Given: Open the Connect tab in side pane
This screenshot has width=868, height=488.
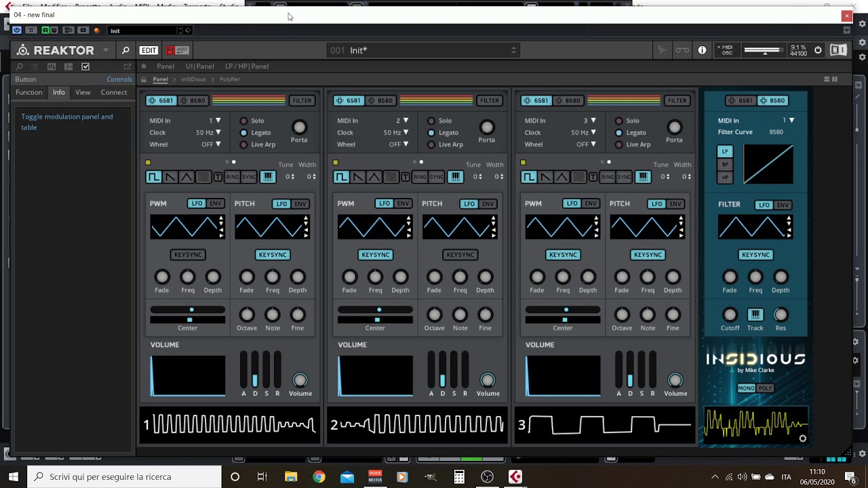Looking at the screenshot, I should [x=114, y=92].
